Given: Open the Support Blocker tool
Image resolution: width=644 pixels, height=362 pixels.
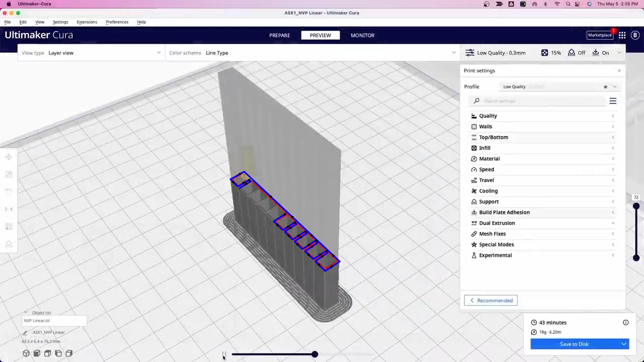Looking at the screenshot, I should [8, 244].
